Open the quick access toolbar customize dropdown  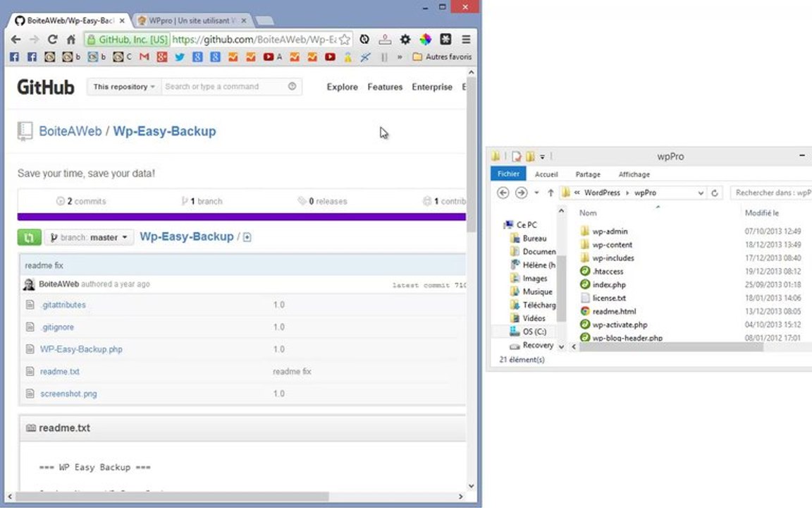[x=542, y=156]
